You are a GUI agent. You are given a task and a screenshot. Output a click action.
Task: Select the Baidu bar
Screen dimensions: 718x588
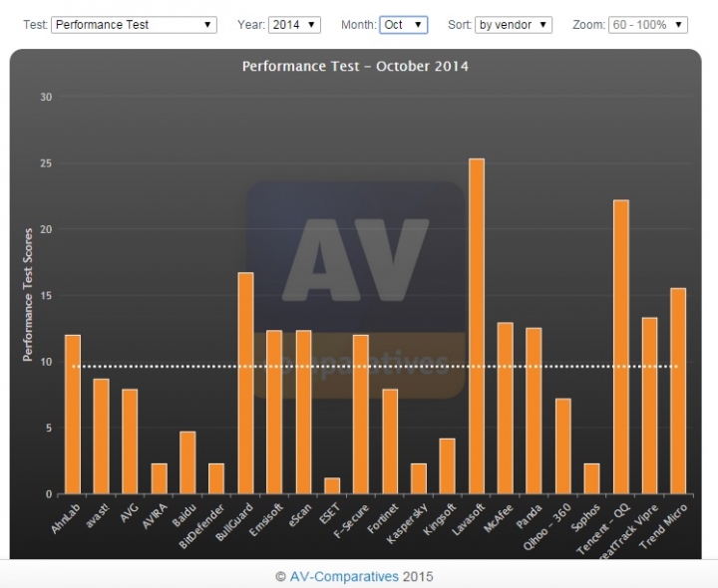tap(187, 462)
